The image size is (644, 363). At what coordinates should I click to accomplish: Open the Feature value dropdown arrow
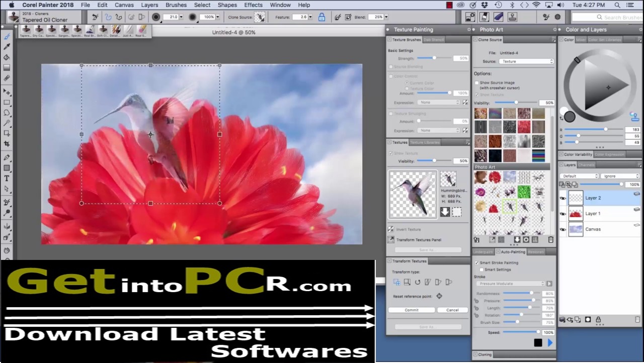click(310, 17)
